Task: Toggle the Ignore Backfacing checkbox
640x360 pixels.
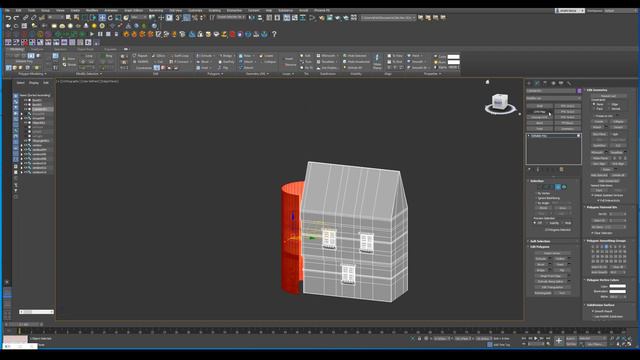Action: tap(537, 198)
